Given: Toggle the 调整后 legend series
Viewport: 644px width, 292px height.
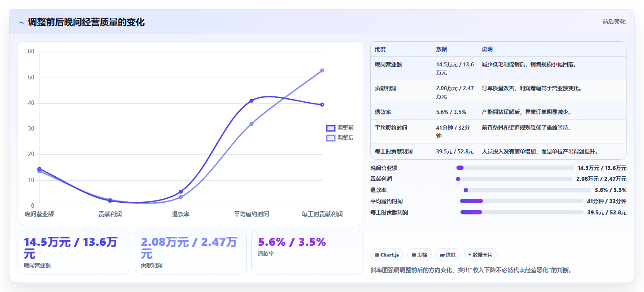Looking at the screenshot, I should [x=340, y=138].
